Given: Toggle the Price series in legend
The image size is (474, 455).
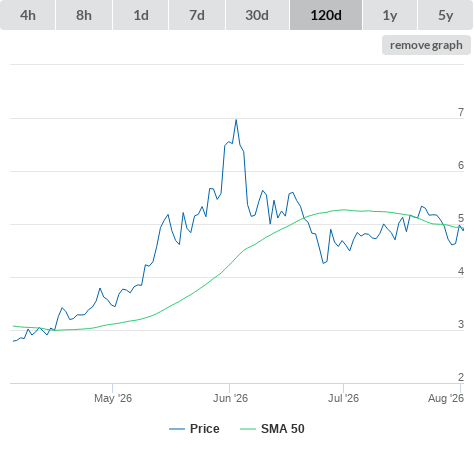Looking at the screenshot, I should (205, 429).
